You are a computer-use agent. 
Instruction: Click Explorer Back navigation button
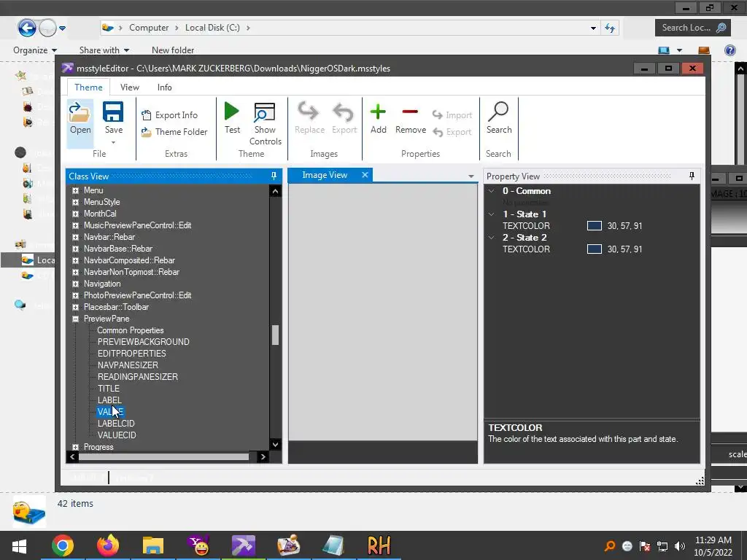coord(27,28)
